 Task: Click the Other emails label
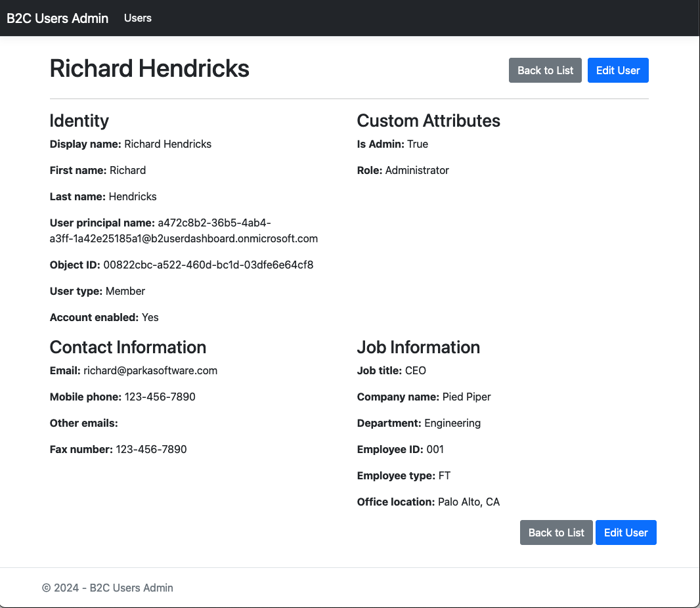coord(83,423)
